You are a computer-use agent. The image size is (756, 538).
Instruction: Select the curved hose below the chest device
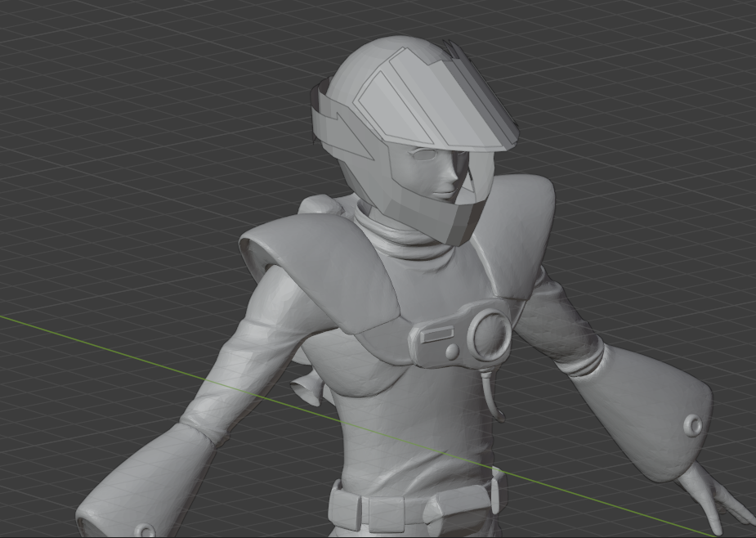coord(491,395)
